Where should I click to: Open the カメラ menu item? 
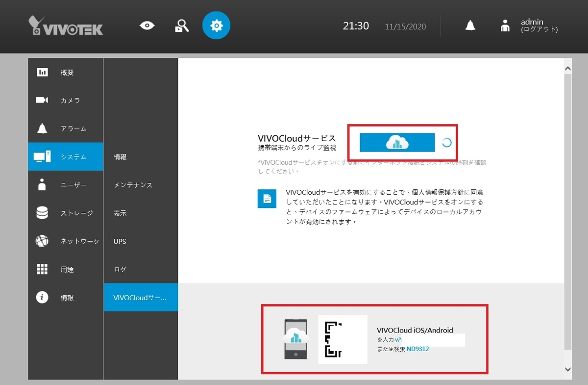66,101
